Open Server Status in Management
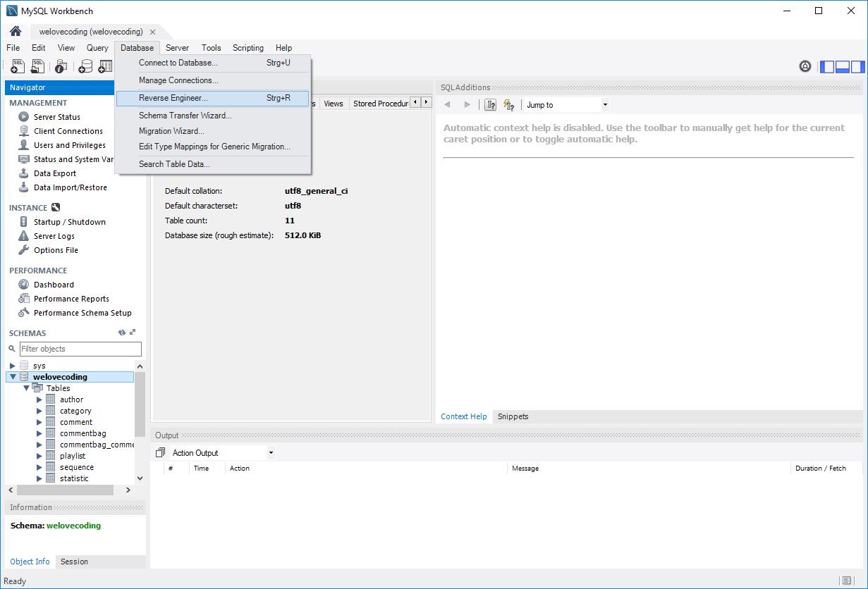The height and width of the screenshot is (589, 868). [x=56, y=117]
